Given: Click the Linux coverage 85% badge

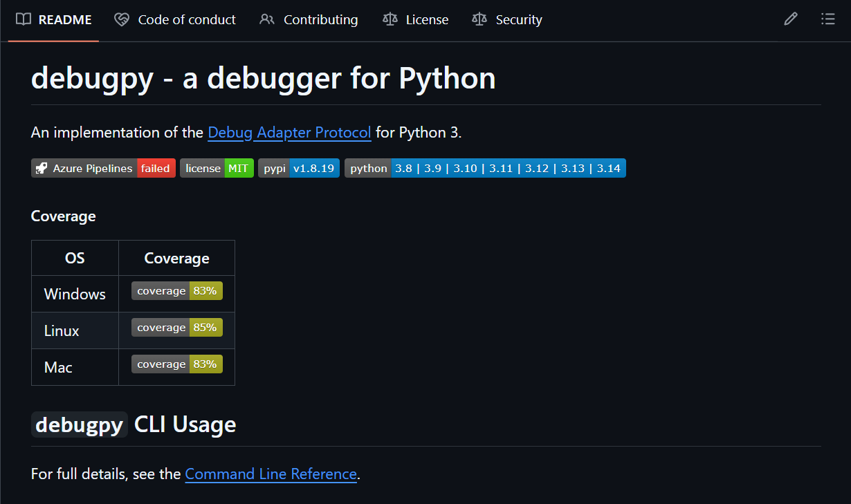Looking at the screenshot, I should point(176,327).
